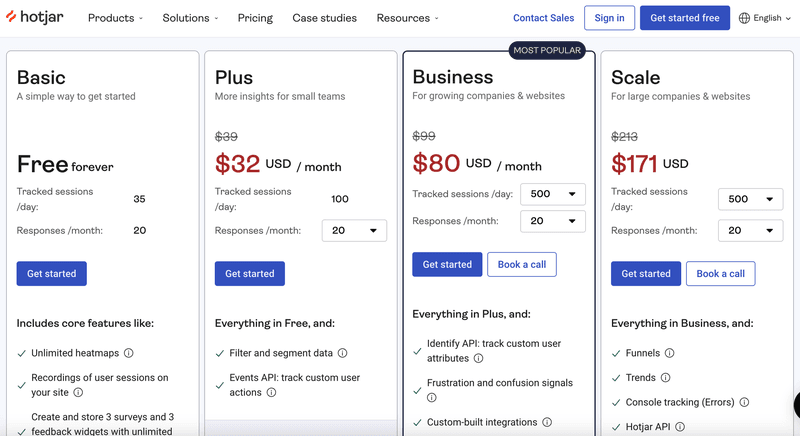This screenshot has height=436, width=800.
Task: Click info icon next to Custom-built integrations
Action: pos(547,422)
